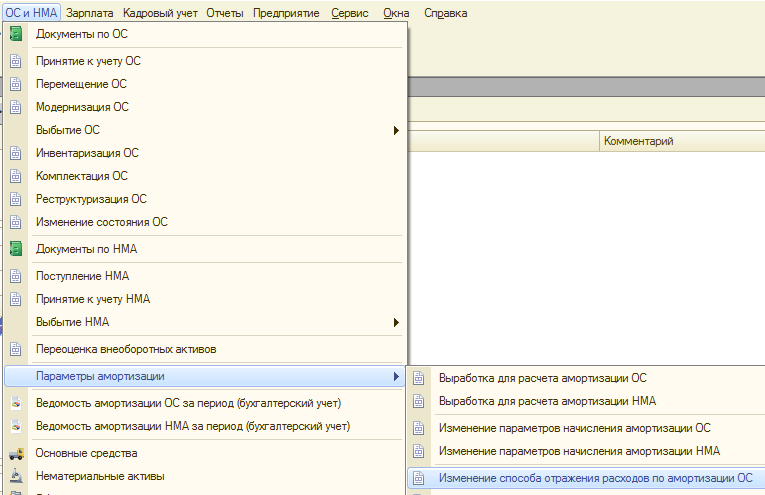This screenshot has width=765, height=495.
Task: Expand the Выбытие ОС submenu arrow
Action: 396,130
